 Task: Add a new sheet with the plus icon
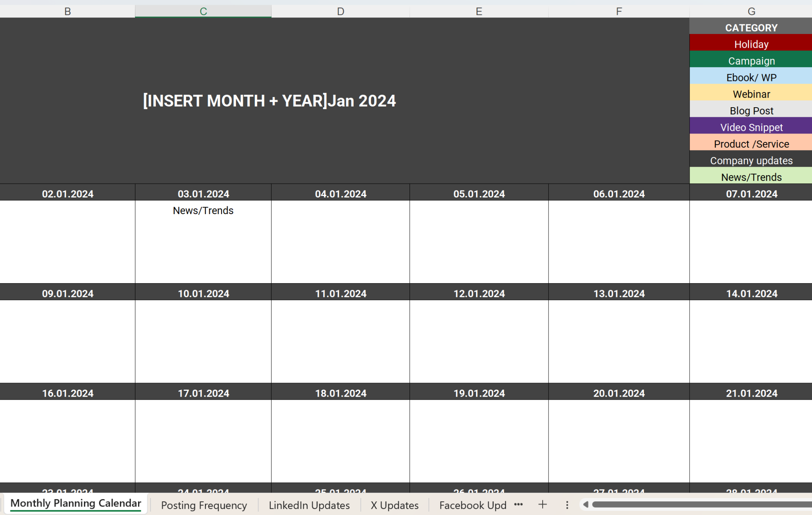542,504
